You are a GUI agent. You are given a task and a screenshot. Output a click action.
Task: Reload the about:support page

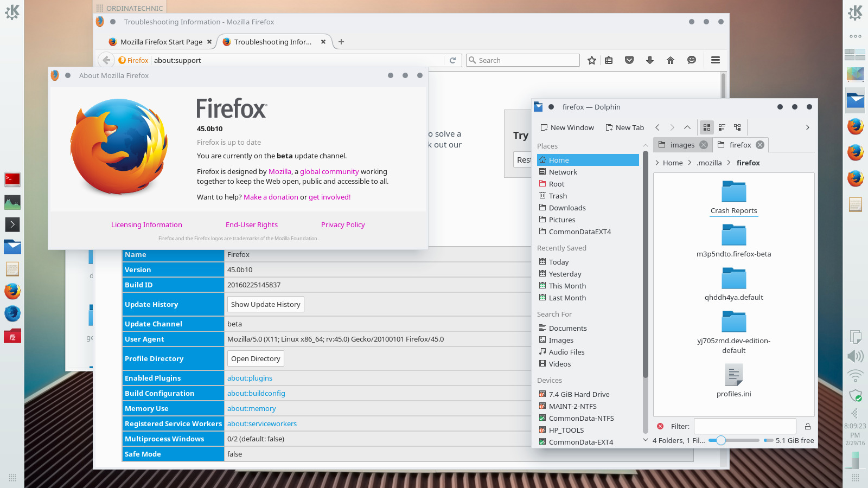453,60
